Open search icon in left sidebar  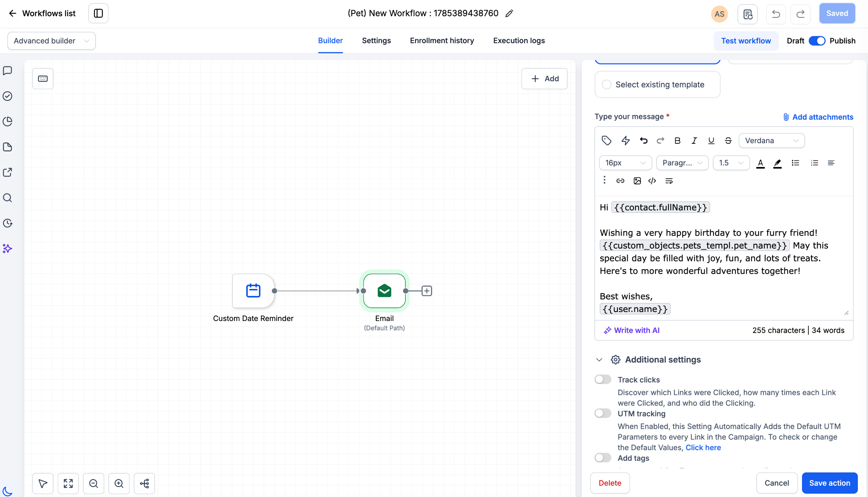click(8, 198)
